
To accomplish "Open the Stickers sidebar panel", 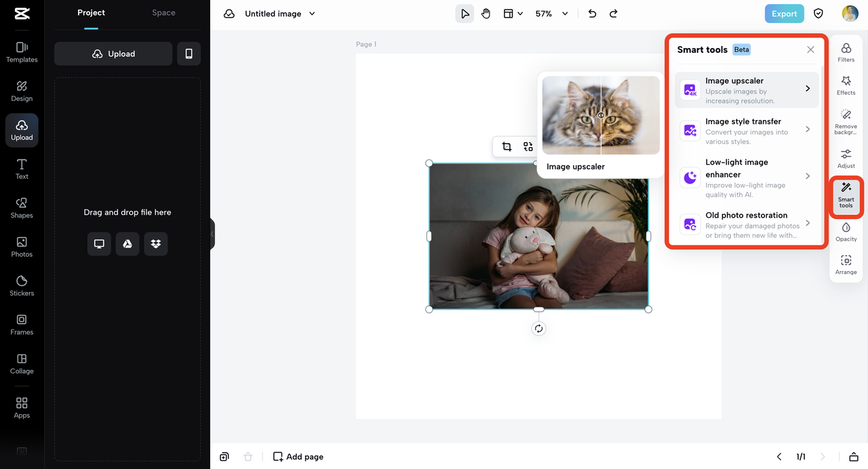I will (x=22, y=286).
